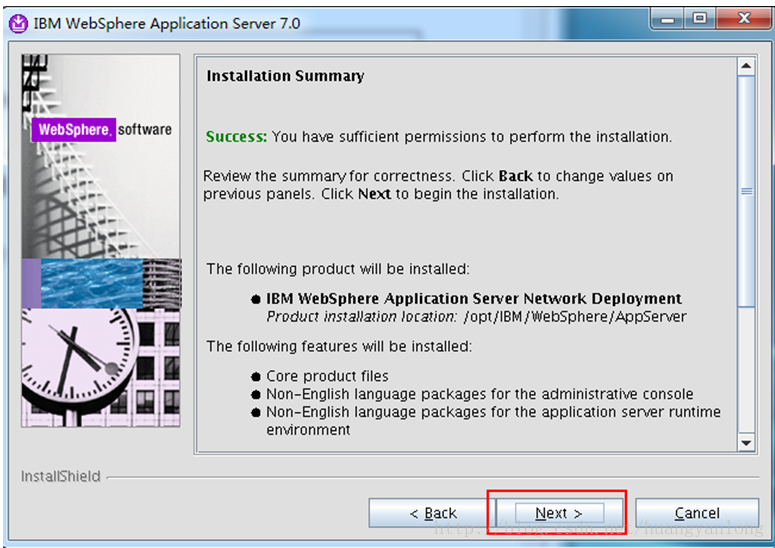Viewport: 775px width, 548px height.
Task: Click the scrollbar down arrow
Action: [746, 443]
